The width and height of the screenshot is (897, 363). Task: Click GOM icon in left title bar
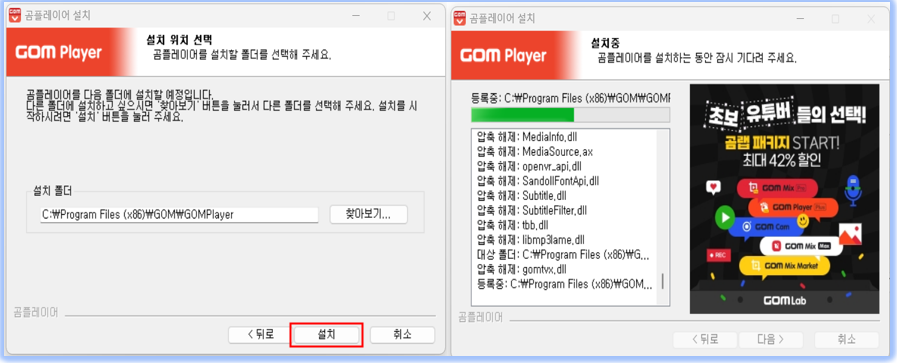15,15
